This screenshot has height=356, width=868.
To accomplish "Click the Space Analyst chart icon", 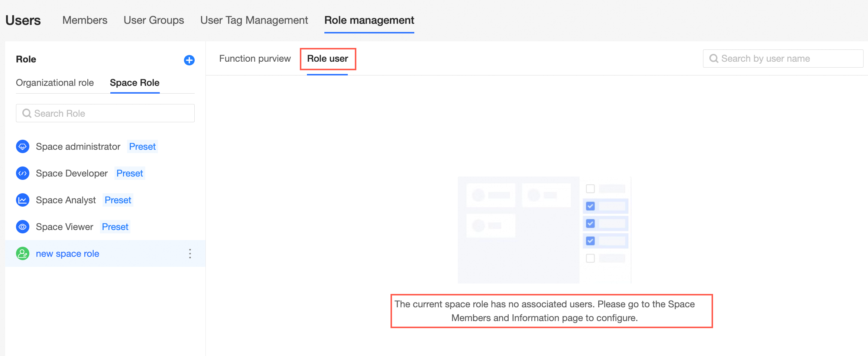I will coord(23,200).
